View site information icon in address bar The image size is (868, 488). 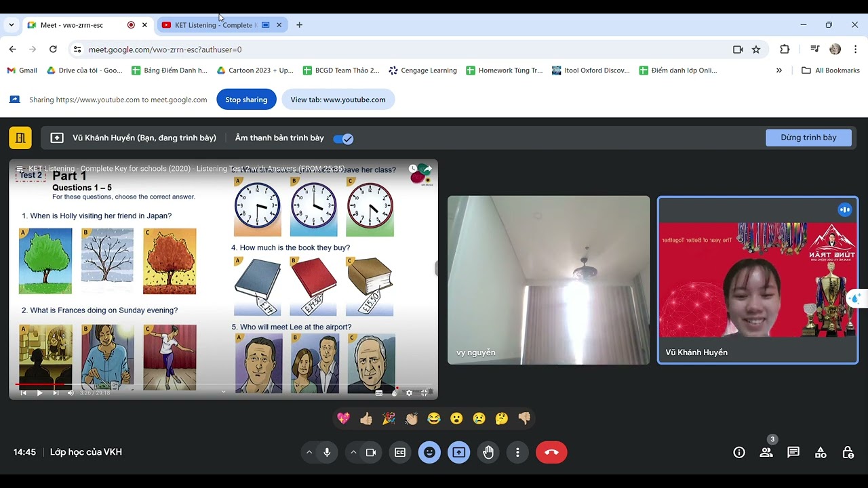tap(77, 49)
